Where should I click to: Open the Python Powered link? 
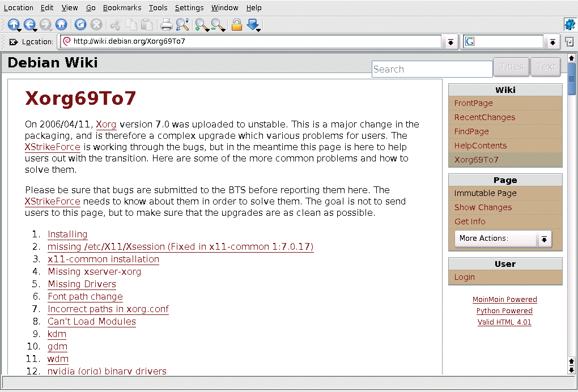(x=504, y=311)
